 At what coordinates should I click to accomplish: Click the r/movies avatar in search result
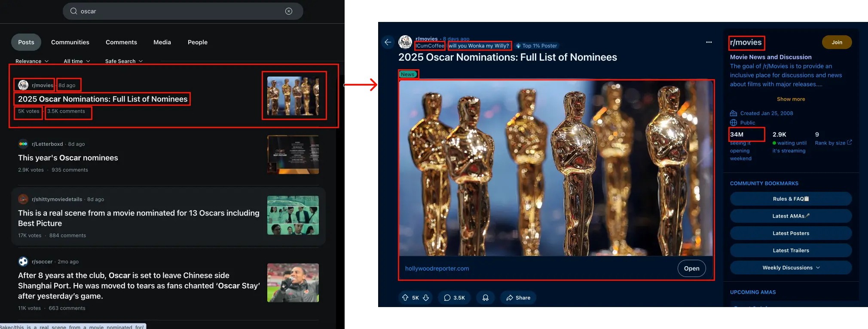click(x=23, y=85)
